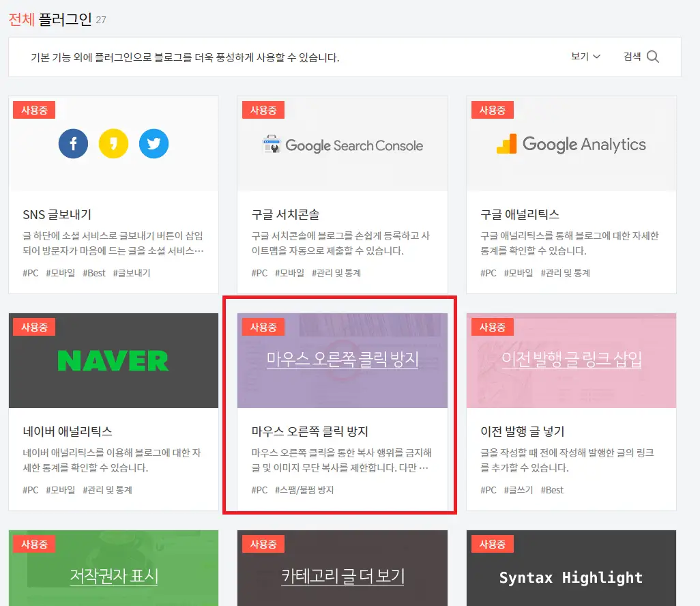700x606 pixels.
Task: Click 사용중 badge on SNS 글보내기 card
Action: coord(34,110)
